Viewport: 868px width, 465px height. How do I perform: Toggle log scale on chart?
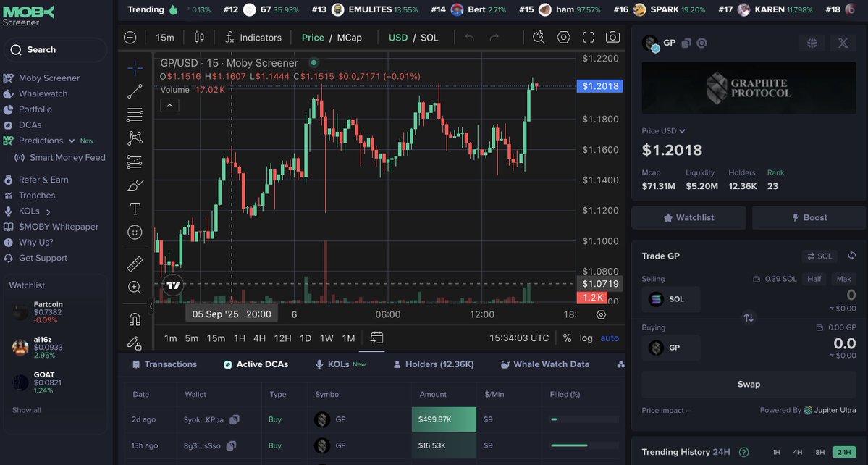[x=586, y=338]
